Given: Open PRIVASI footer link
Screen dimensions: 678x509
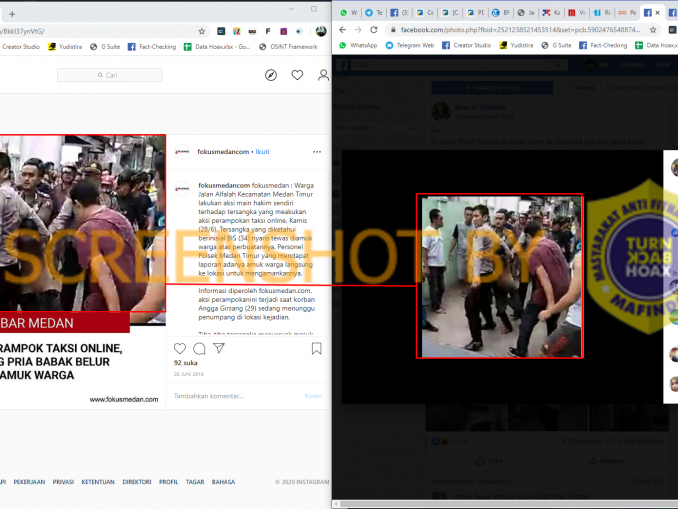Looking at the screenshot, I should 63,482.
